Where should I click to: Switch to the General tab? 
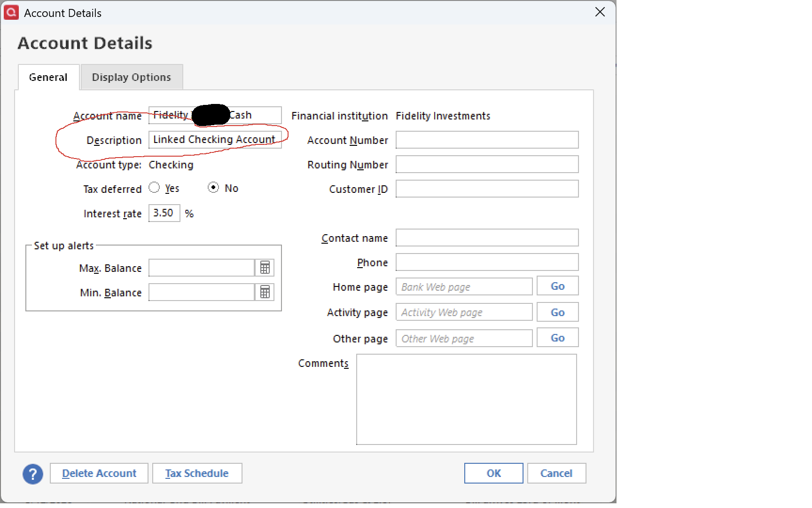(x=48, y=77)
